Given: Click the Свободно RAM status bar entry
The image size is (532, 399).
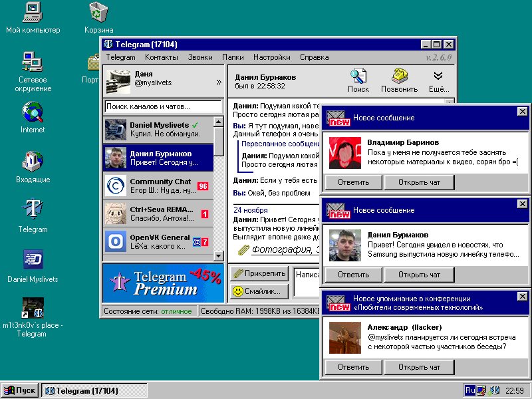Looking at the screenshot, I should (260, 311).
